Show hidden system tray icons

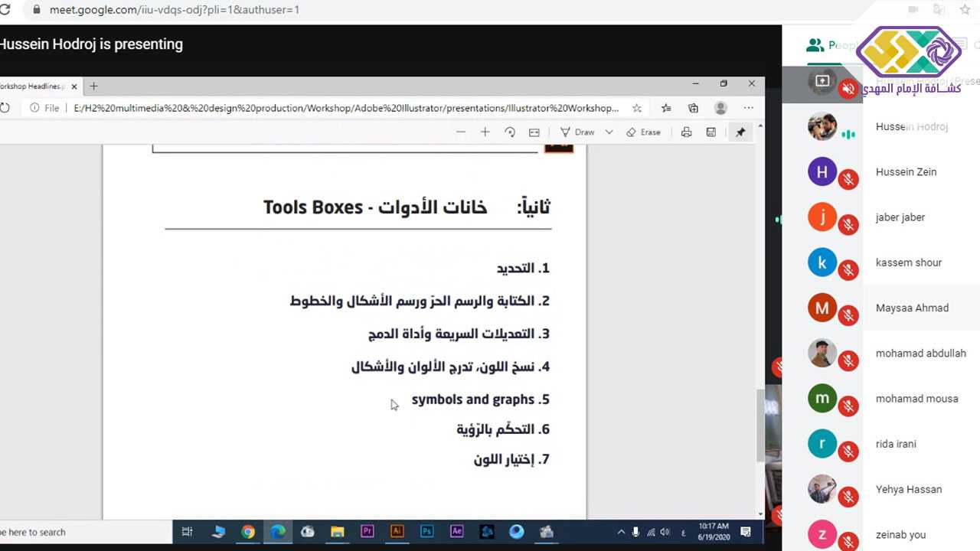tap(619, 532)
